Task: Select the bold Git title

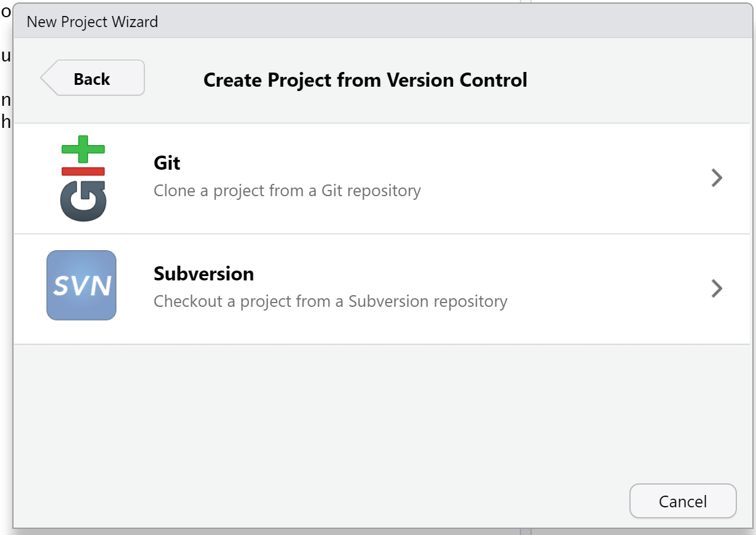Action: coord(167,163)
